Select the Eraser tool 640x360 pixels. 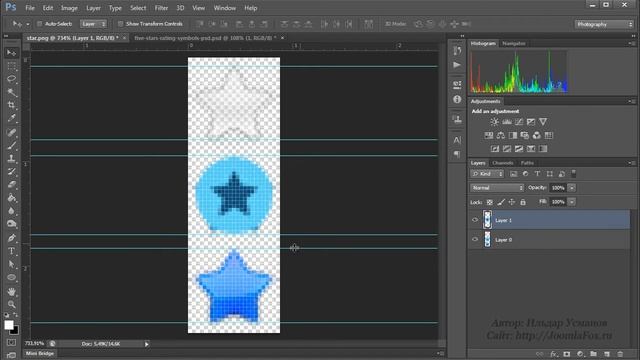click(11, 184)
